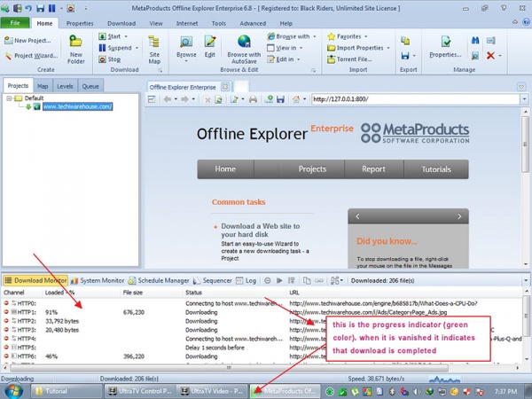Switch to the Download ribbon tab
The height and width of the screenshot is (399, 532).
(x=121, y=23)
